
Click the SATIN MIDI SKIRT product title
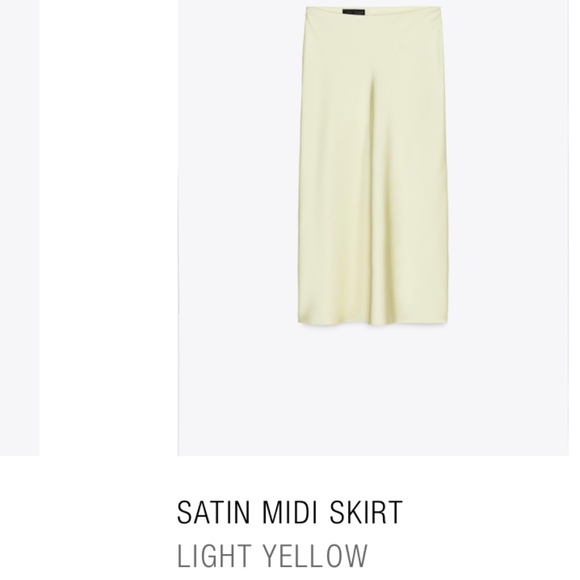click(290, 512)
